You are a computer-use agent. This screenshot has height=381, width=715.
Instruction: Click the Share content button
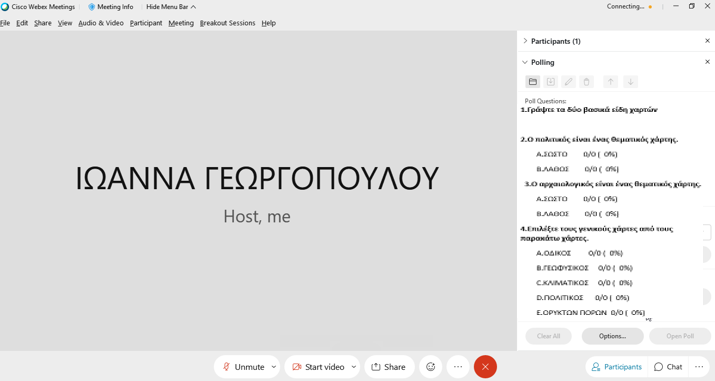[389, 367]
